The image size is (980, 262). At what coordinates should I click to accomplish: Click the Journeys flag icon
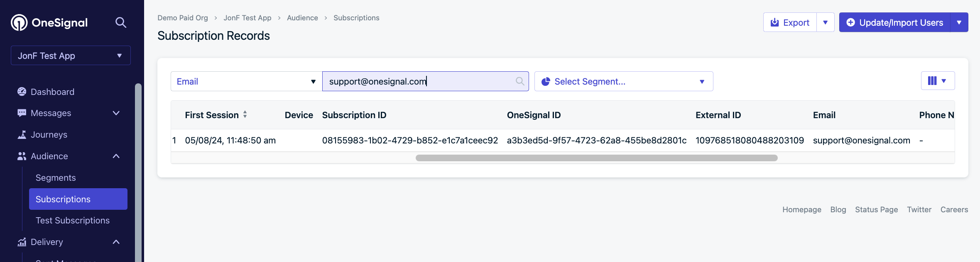tap(22, 135)
